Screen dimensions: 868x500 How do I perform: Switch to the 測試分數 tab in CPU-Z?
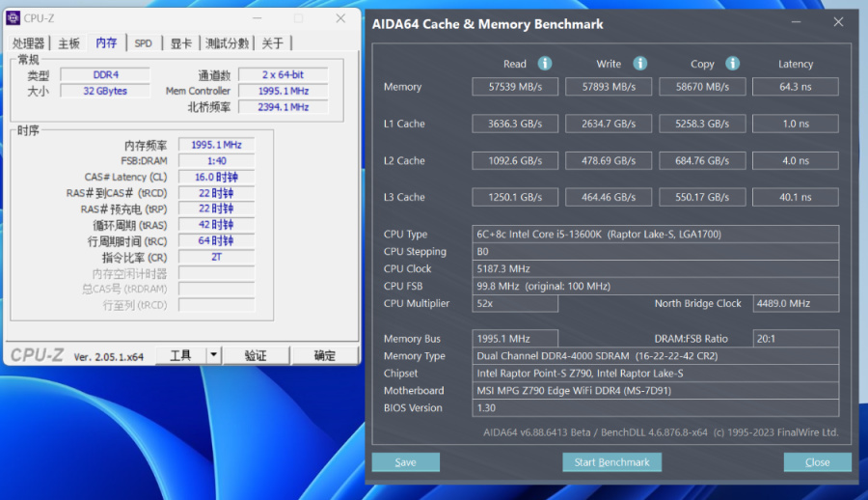click(227, 43)
